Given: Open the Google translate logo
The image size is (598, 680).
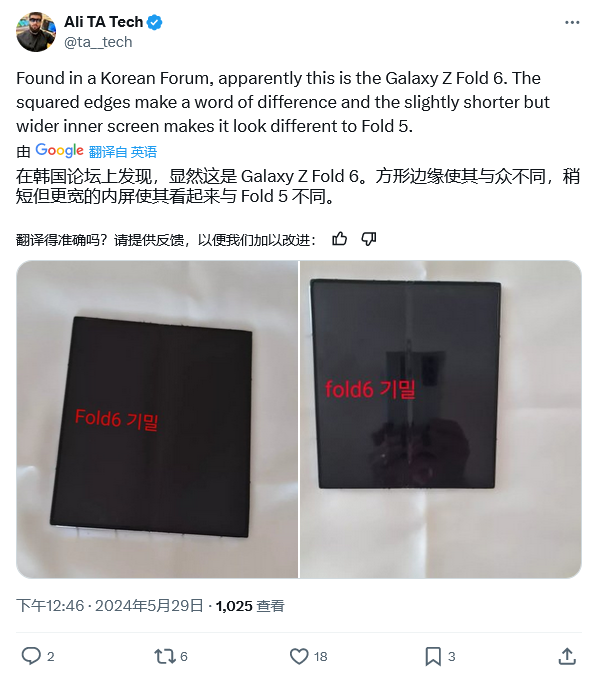Looking at the screenshot, I should [59, 150].
